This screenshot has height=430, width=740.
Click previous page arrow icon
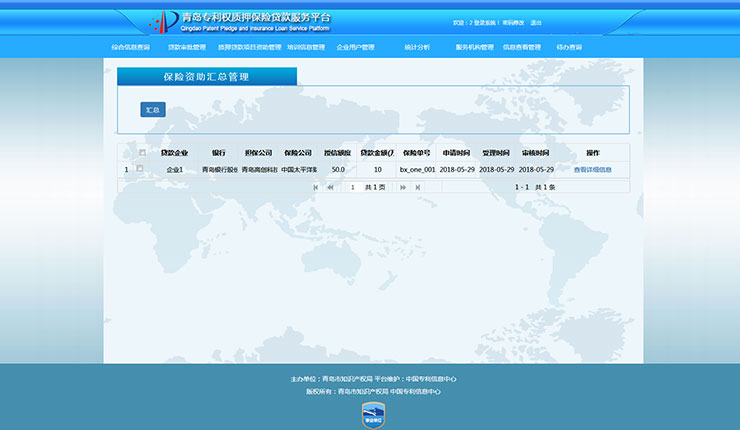330,187
